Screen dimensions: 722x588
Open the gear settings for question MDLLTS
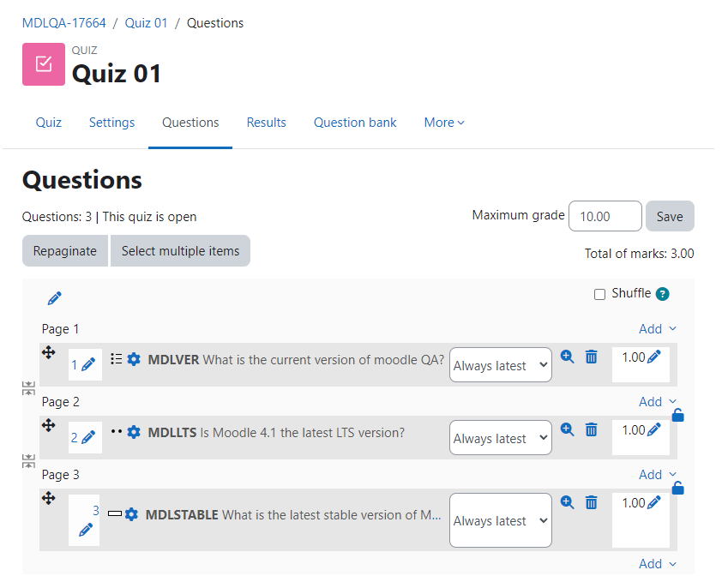134,432
